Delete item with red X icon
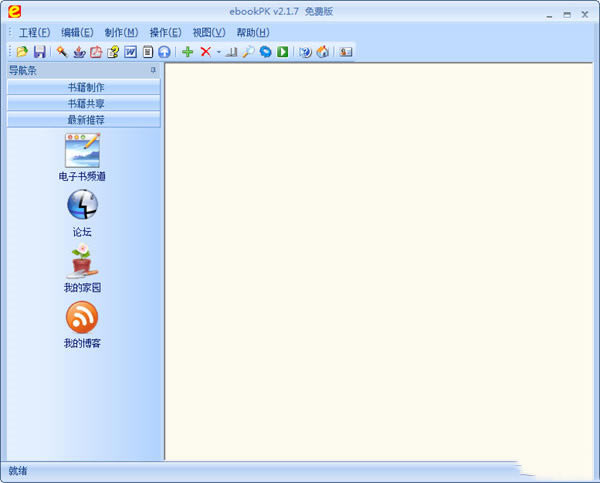The image size is (600, 483). 206,52
